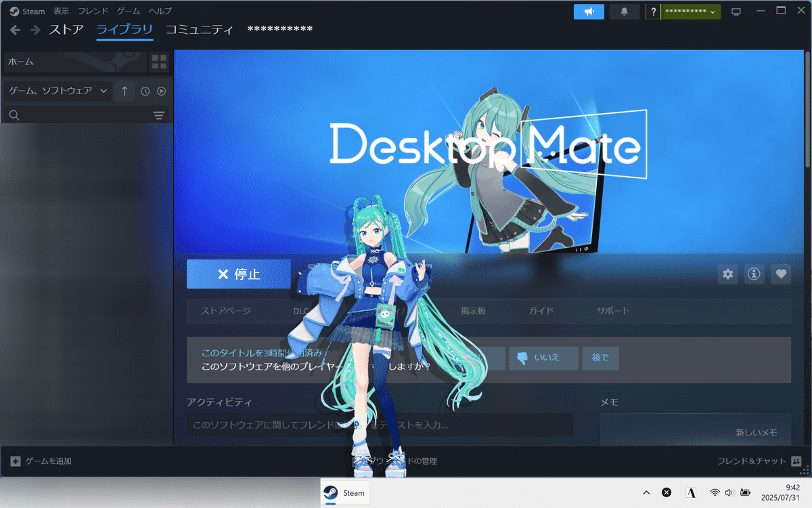Open the DLC tab
Image resolution: width=812 pixels, height=508 pixels.
point(301,311)
